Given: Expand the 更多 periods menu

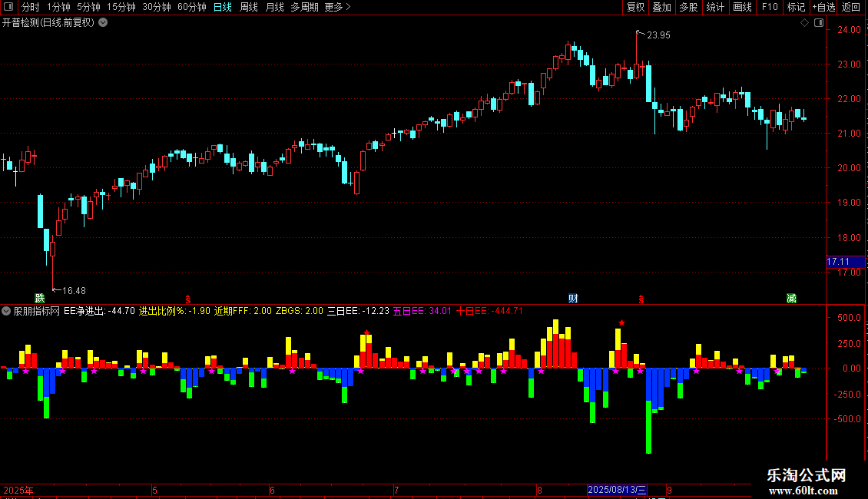Looking at the screenshot, I should (x=337, y=7).
